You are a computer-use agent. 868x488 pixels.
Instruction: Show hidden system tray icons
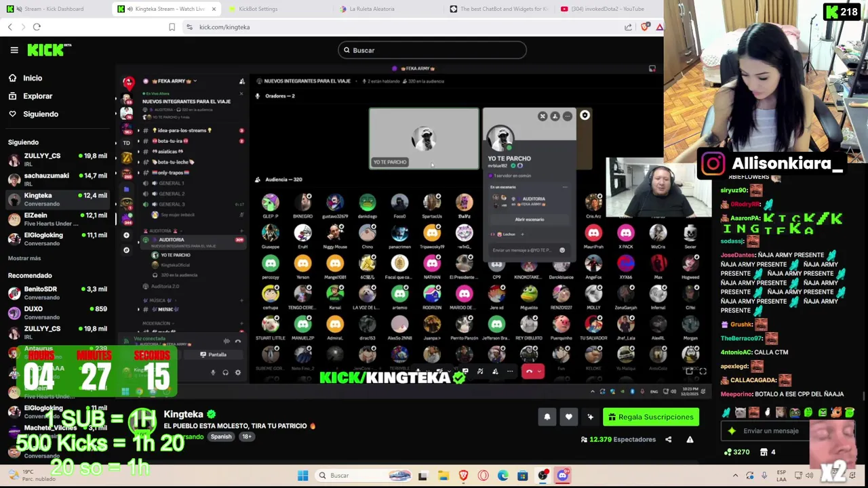(735, 475)
